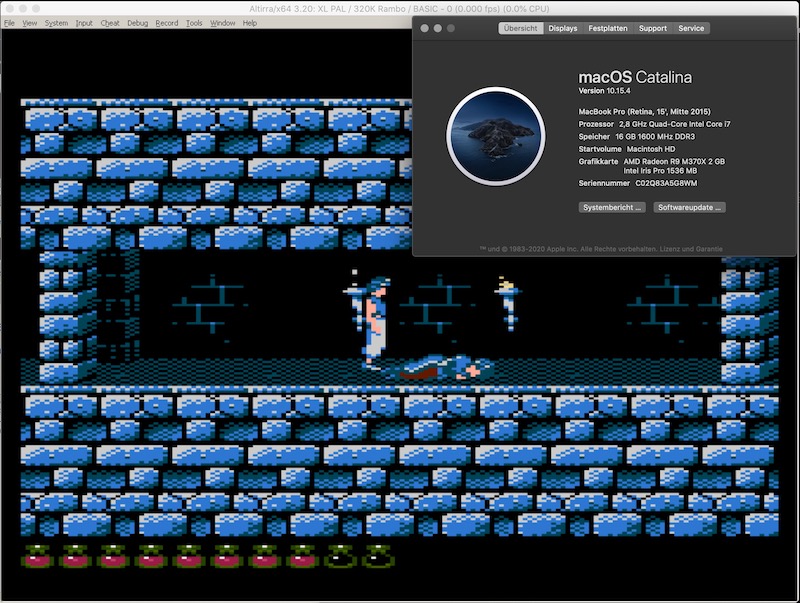
Task: Click the Seriennummer value C02Q83A5G8WM
Action: 666,183
